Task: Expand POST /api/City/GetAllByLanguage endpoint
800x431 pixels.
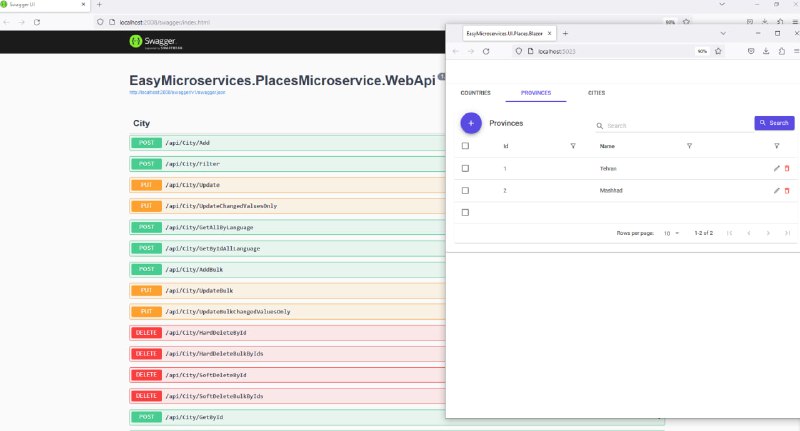Action: (287, 227)
